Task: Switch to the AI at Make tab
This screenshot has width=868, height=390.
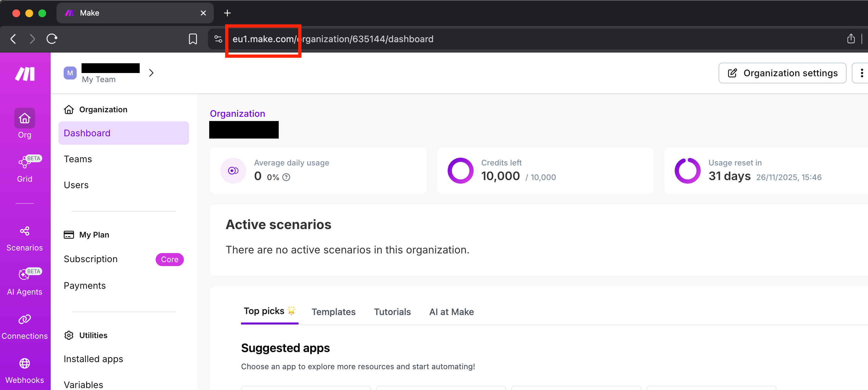Action: (x=451, y=312)
